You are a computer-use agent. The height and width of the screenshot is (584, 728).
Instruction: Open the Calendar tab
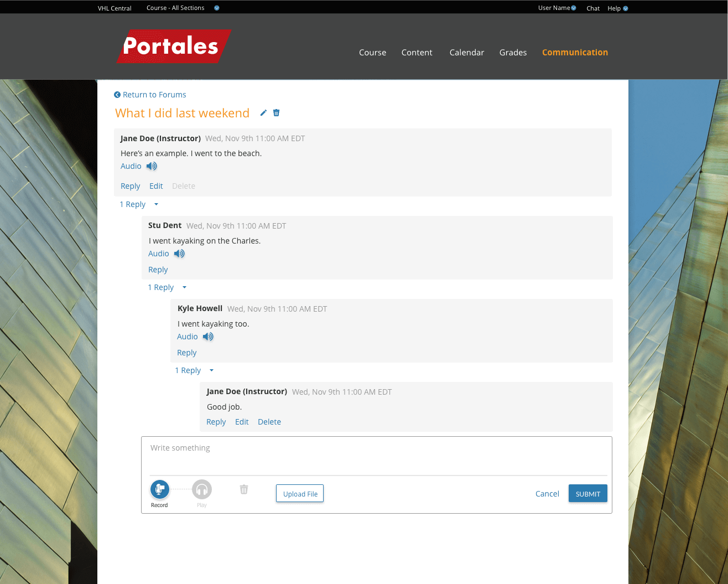pos(466,53)
